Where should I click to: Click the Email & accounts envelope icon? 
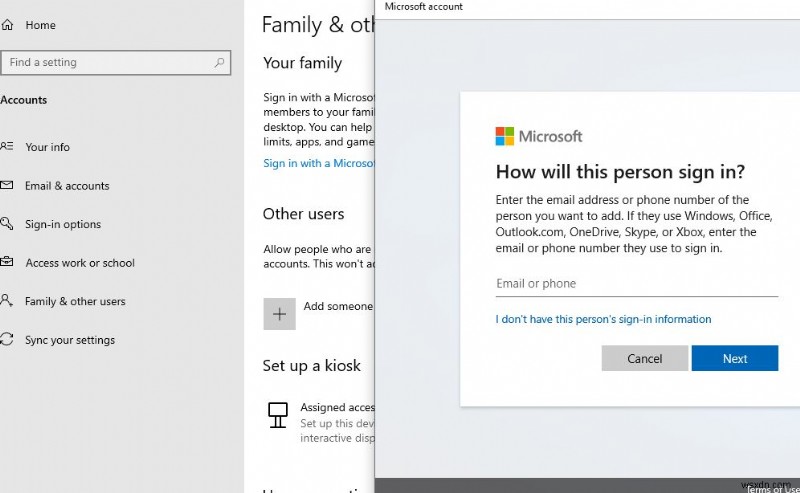(7, 186)
